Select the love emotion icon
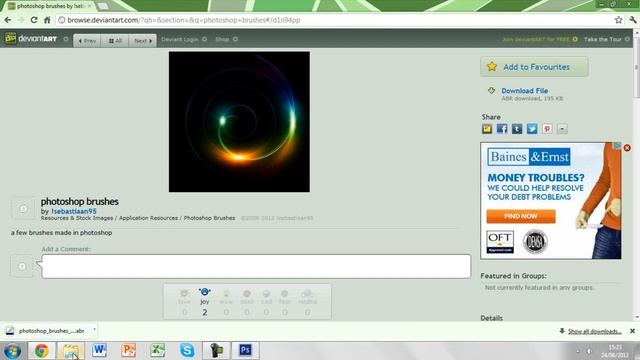The width and height of the screenshot is (640, 360). tap(184, 293)
